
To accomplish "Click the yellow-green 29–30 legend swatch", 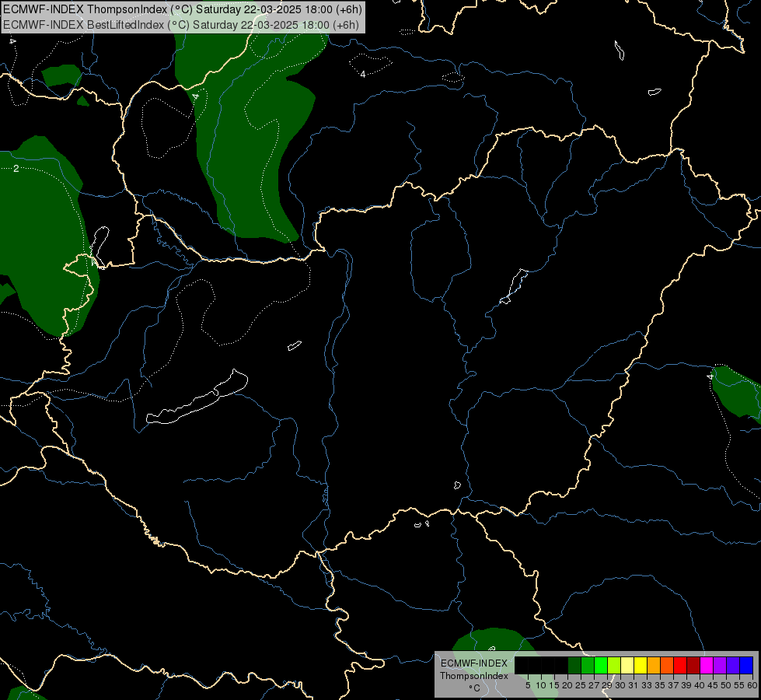I will [614, 665].
